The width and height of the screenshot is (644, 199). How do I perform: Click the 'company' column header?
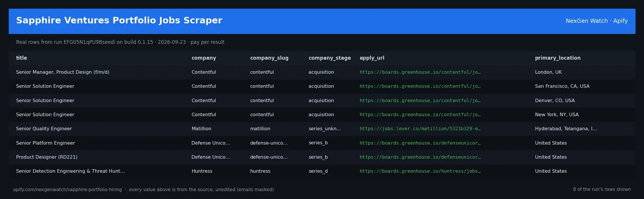click(204, 58)
